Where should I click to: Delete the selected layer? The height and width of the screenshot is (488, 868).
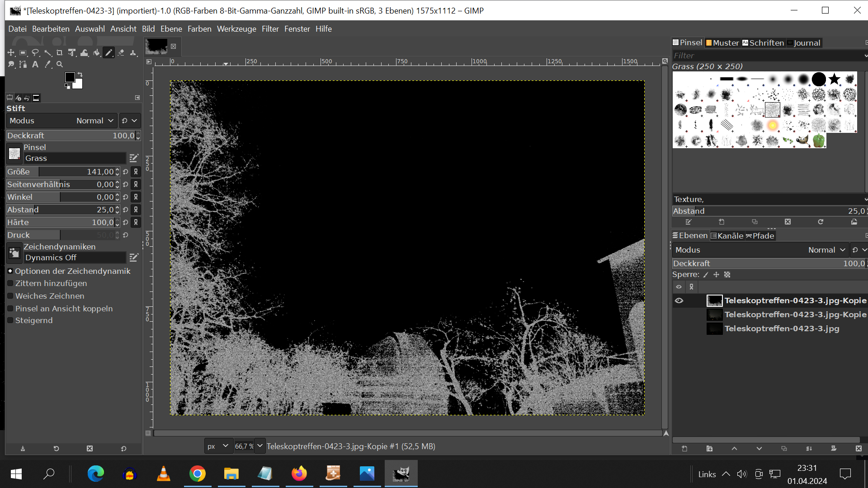[859, 449]
